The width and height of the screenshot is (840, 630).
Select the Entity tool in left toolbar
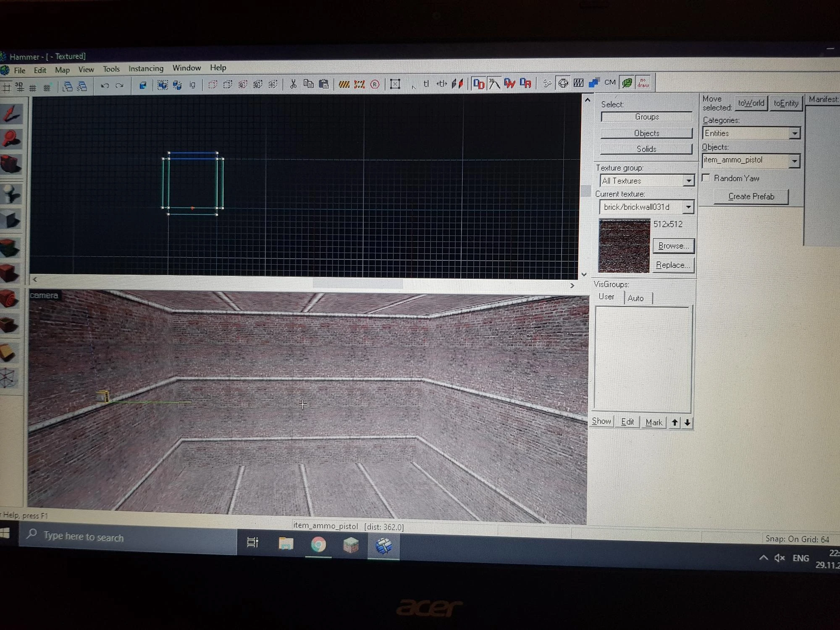coord(11,194)
